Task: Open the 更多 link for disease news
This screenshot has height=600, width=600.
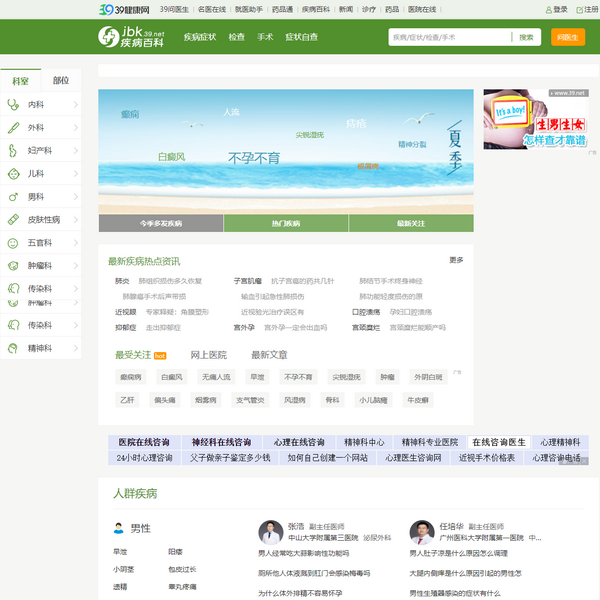Action: 456,260
